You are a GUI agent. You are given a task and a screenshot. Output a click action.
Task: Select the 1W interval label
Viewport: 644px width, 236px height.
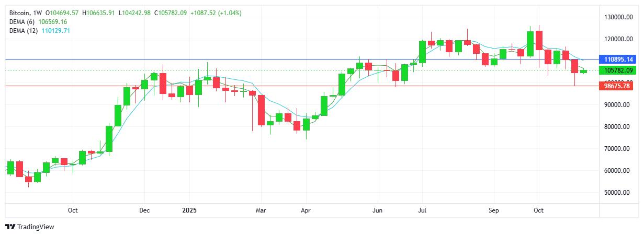click(x=38, y=13)
